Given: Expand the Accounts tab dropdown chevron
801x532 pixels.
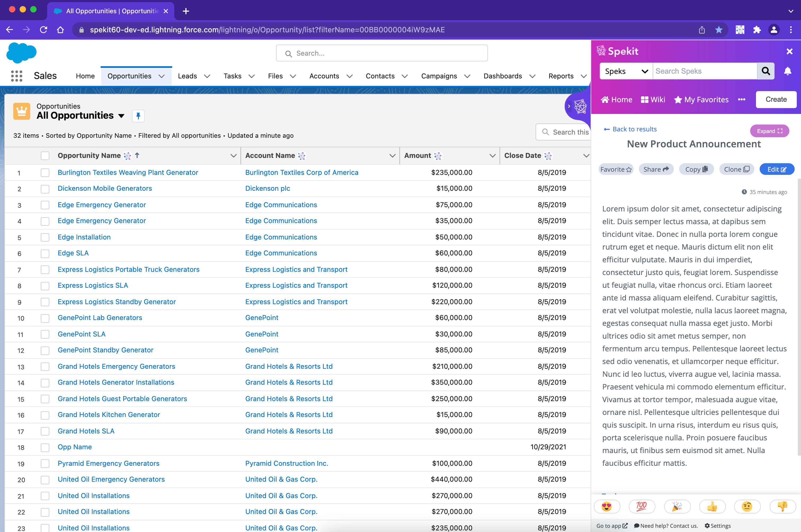Looking at the screenshot, I should click(349, 76).
